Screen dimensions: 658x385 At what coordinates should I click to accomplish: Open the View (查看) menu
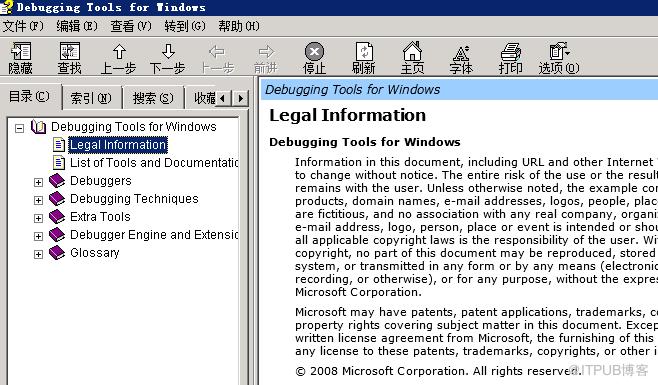pyautogui.click(x=131, y=26)
